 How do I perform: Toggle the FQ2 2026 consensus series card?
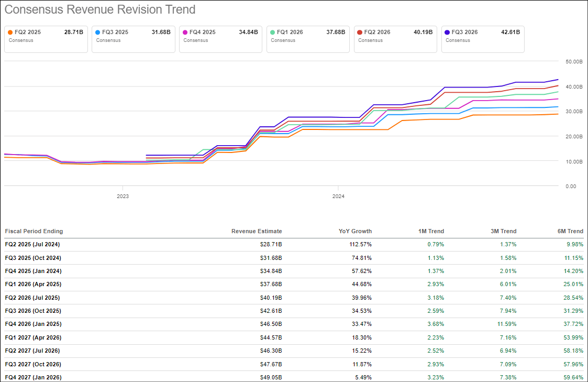pyautogui.click(x=395, y=39)
